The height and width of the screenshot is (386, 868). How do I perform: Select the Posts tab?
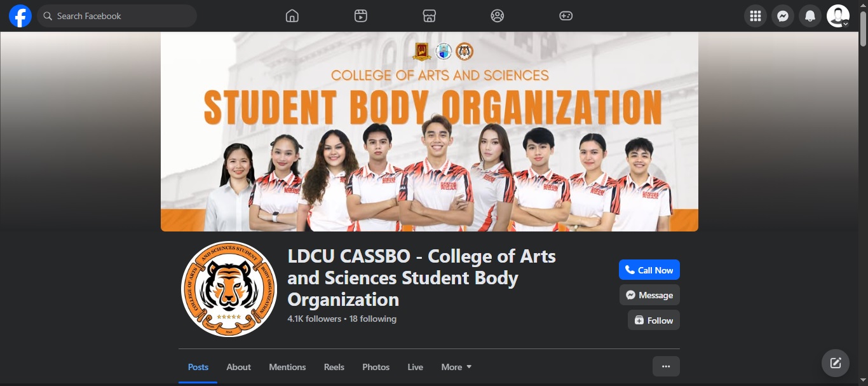tap(198, 367)
